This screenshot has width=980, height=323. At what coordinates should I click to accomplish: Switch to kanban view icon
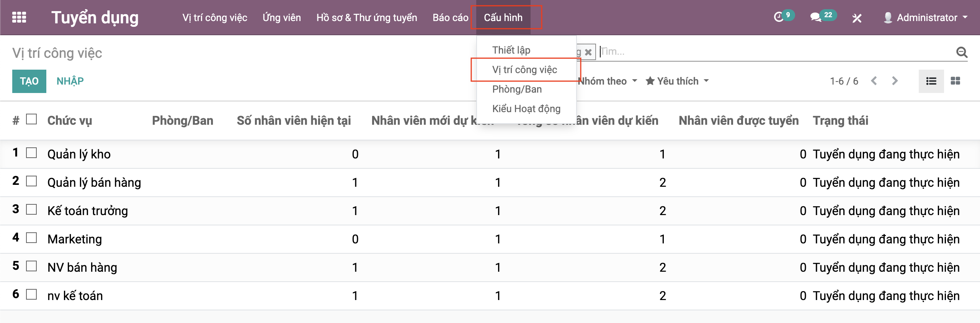tap(955, 81)
